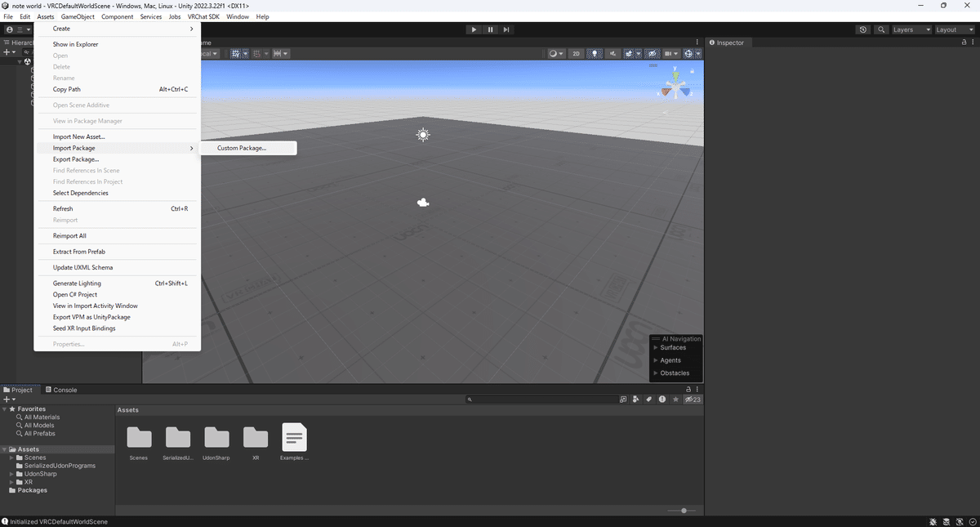Click the hidden packages count in Project toolbar

click(691, 400)
